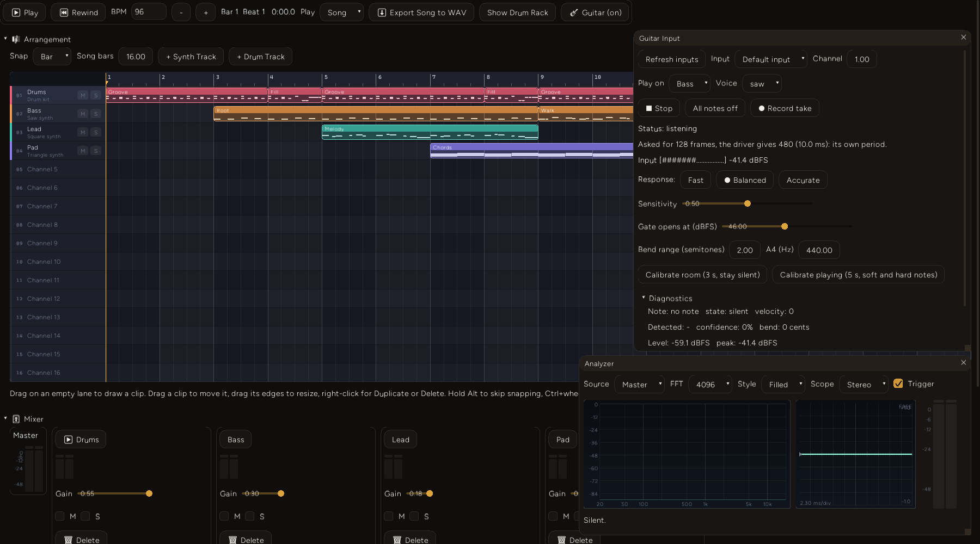Delete the Bass mixer strip
The height and width of the screenshot is (544, 980).
point(246,537)
